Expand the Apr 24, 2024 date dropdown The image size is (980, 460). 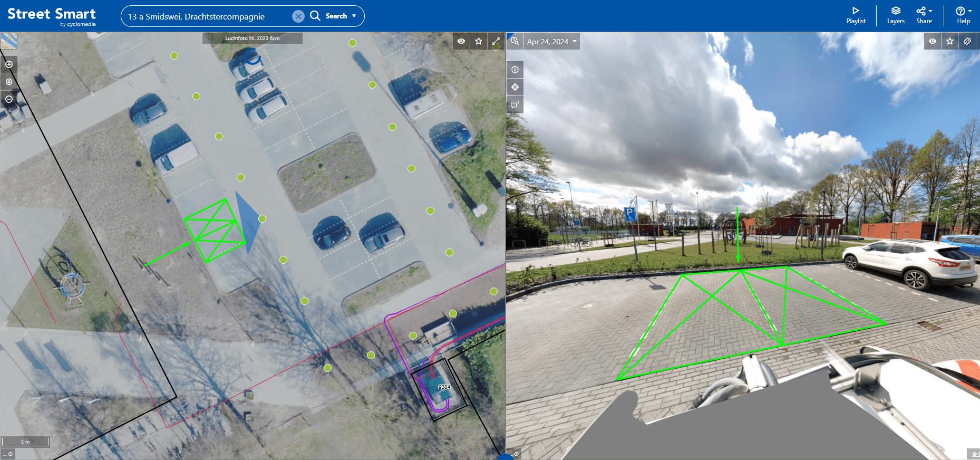(x=551, y=42)
